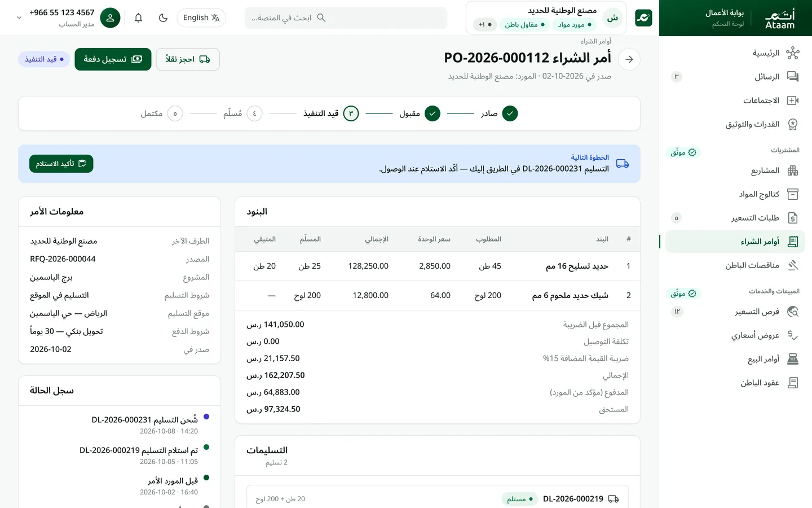Click the مقاول باطن role badge
The height and width of the screenshot is (508, 812).
pyautogui.click(x=524, y=25)
